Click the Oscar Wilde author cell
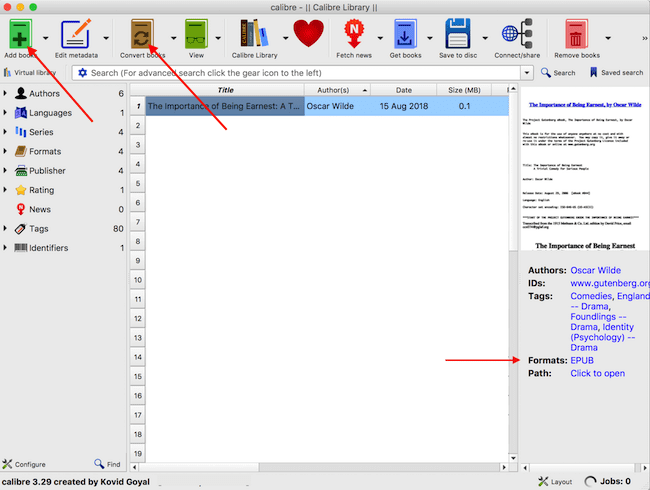Image resolution: width=650 pixels, height=490 pixels. click(337, 106)
